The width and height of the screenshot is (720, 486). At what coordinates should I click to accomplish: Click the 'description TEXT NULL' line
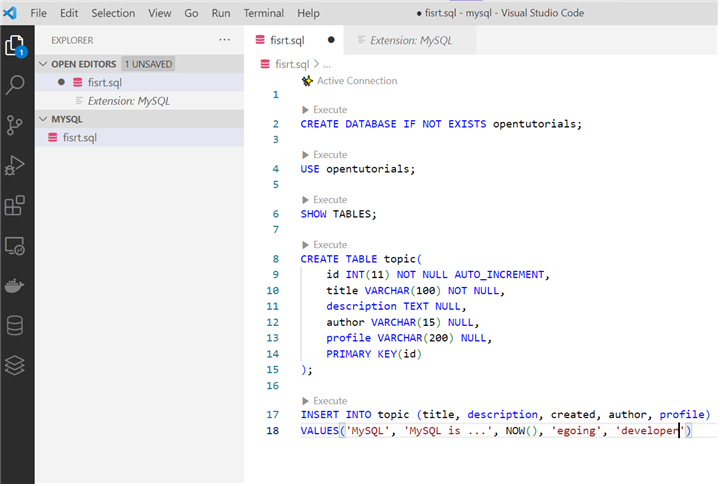[x=396, y=306]
